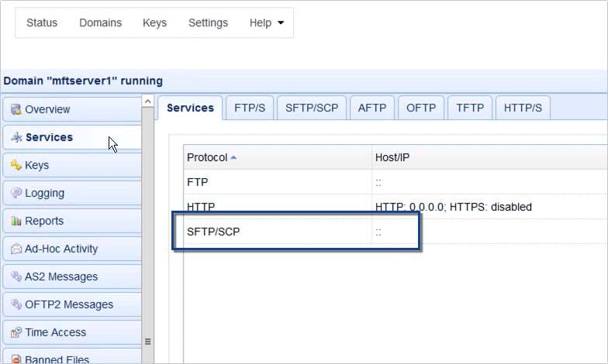Go to Settings in top menu
Viewport: 608px width, 364px height.
pos(208,22)
